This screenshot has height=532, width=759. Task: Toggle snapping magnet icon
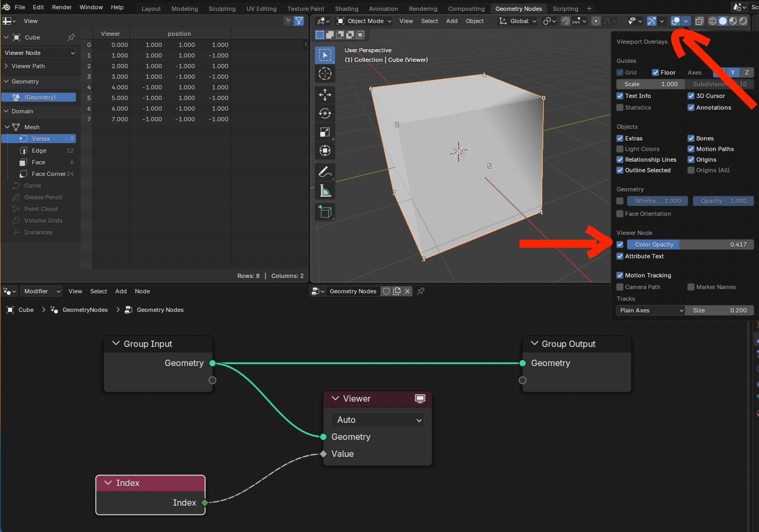[566, 21]
